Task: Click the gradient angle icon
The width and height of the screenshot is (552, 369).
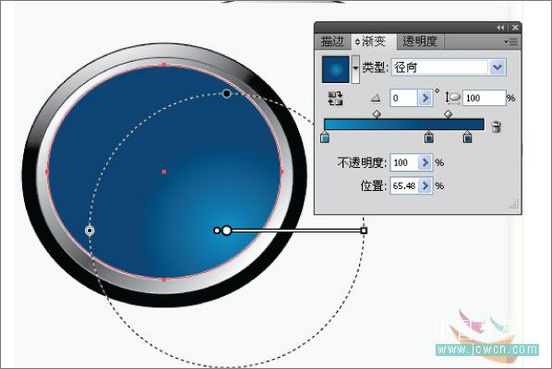Action: (376, 98)
